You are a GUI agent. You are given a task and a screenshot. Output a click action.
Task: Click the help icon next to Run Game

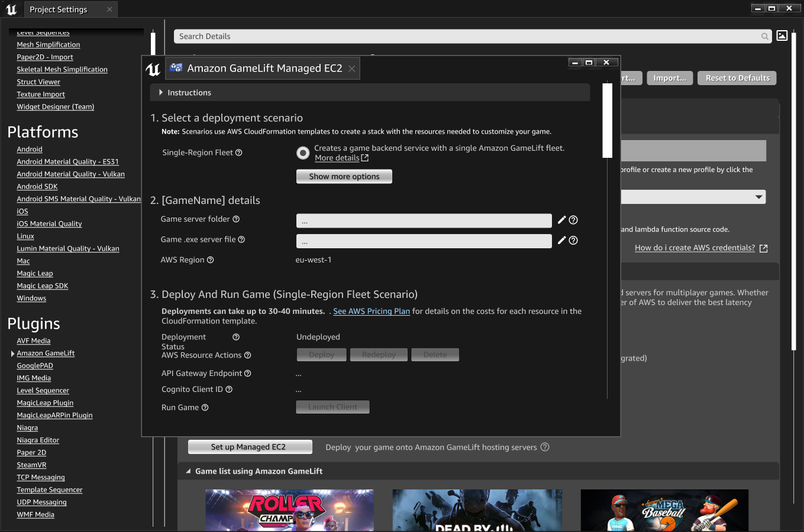pyautogui.click(x=205, y=407)
